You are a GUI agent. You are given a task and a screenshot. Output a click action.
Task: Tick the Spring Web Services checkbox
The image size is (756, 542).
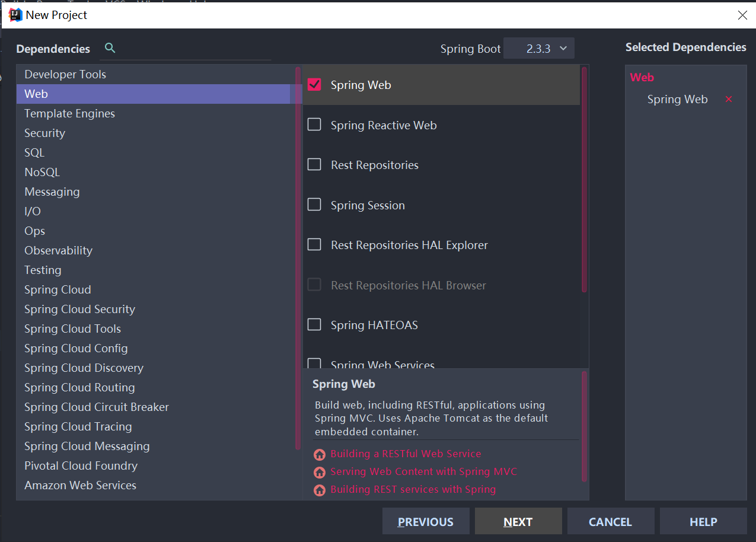tap(314, 364)
